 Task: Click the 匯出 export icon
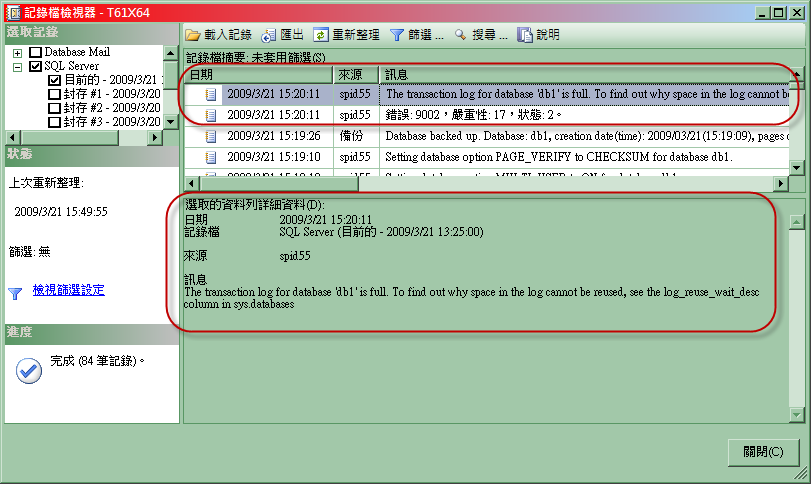point(269,35)
